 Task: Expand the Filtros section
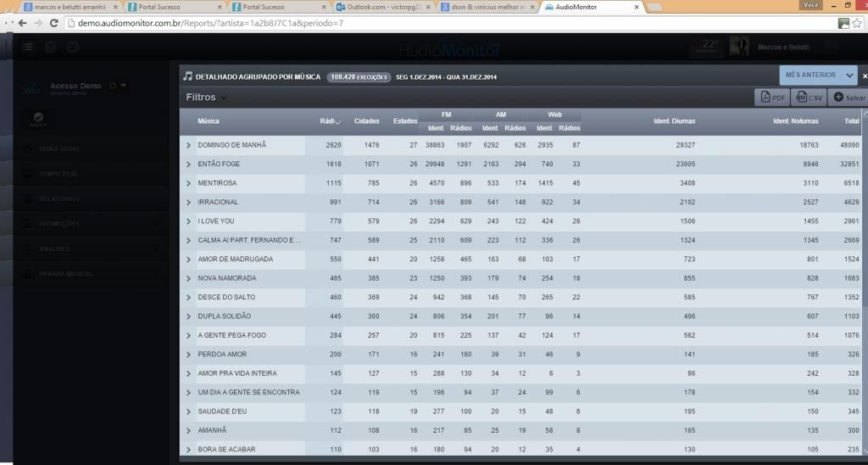pos(206,98)
